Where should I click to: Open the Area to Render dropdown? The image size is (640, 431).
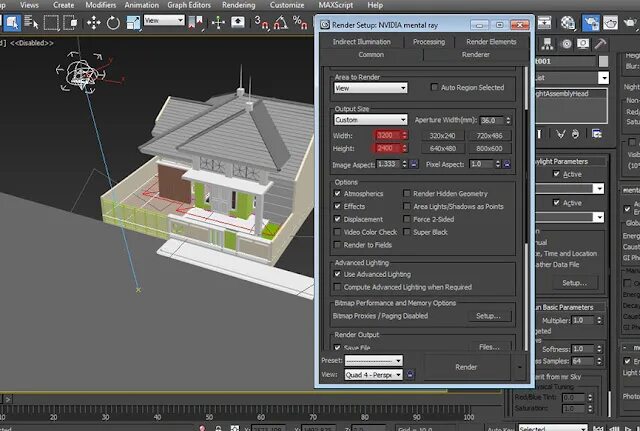(371, 88)
